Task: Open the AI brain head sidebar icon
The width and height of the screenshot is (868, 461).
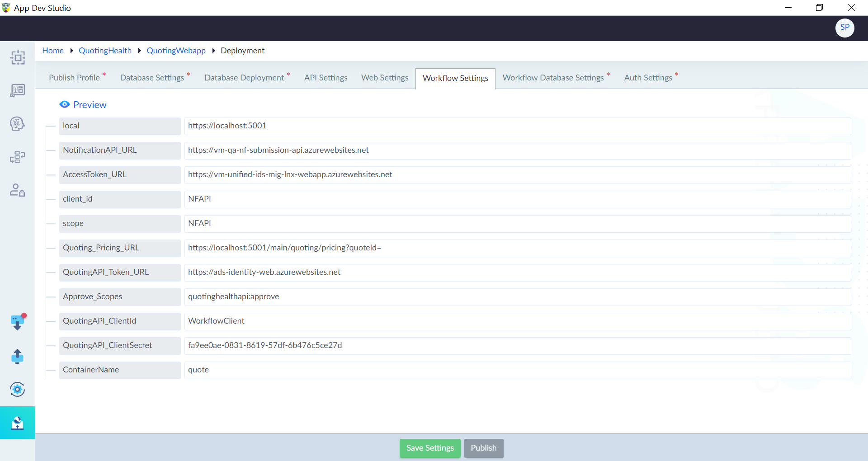Action: coord(18,123)
